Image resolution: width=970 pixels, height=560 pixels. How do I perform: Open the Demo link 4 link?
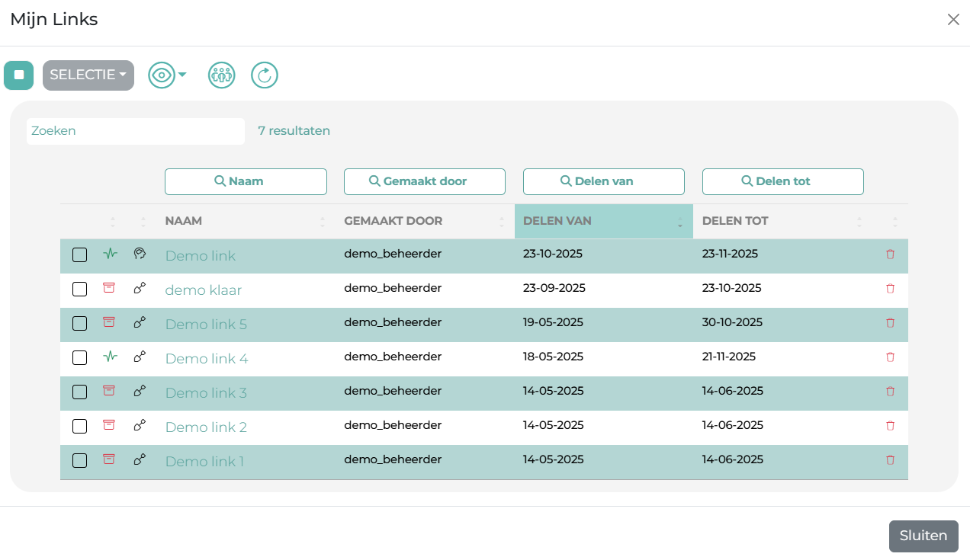(x=206, y=358)
